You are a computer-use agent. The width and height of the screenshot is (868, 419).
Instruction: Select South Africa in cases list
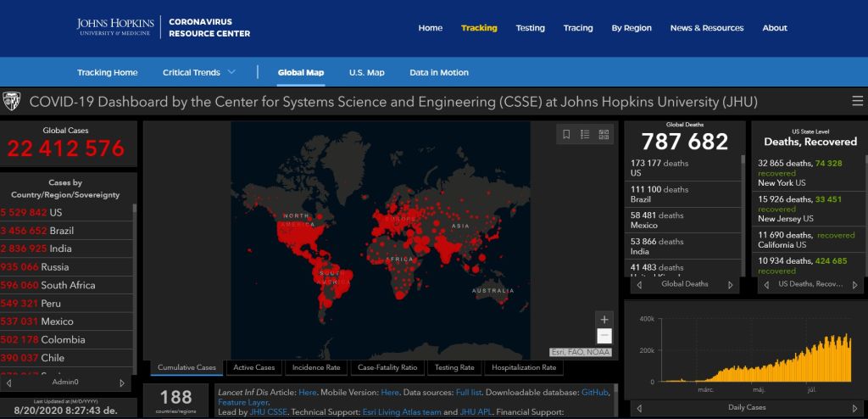(66, 286)
